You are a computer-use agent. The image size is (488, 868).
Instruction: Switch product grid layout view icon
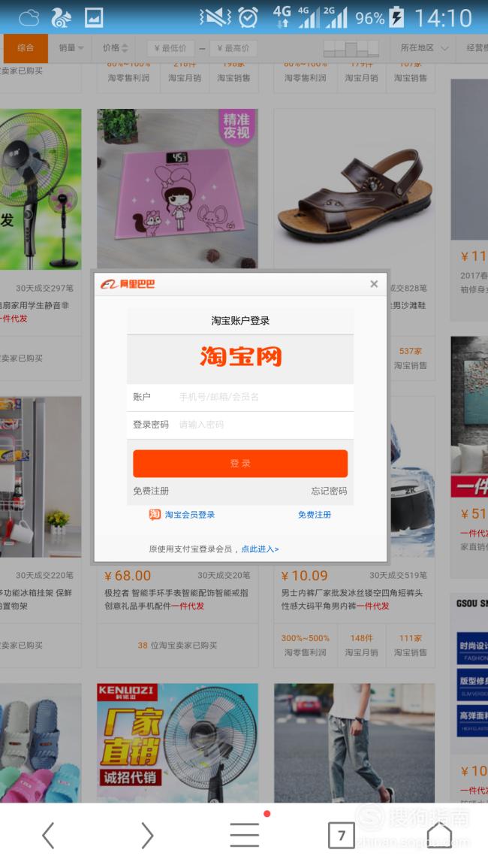(x=351, y=49)
